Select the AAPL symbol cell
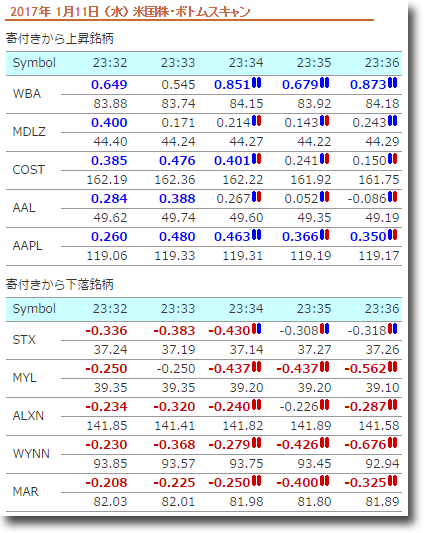The image size is (425, 533). (x=28, y=246)
